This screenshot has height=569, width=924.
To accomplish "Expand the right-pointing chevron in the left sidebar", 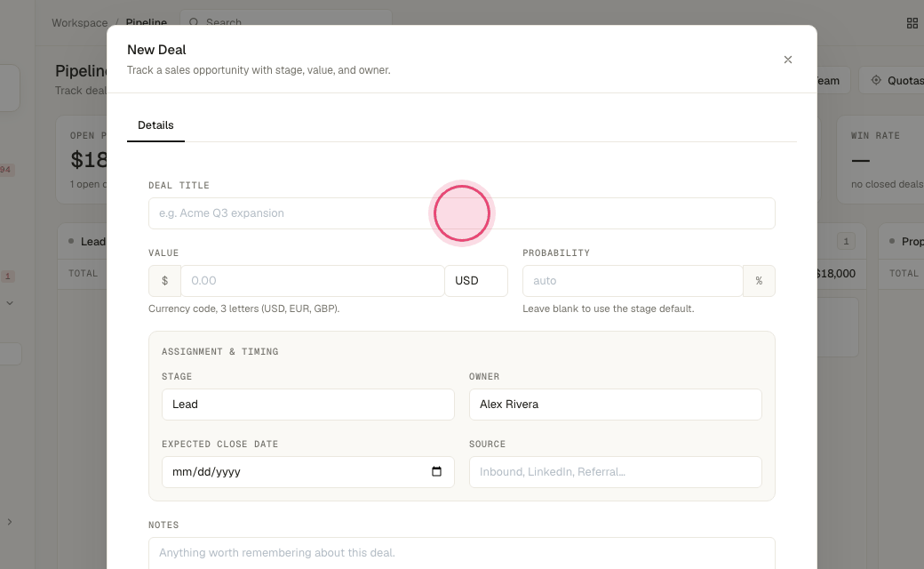I will pyautogui.click(x=10, y=522).
